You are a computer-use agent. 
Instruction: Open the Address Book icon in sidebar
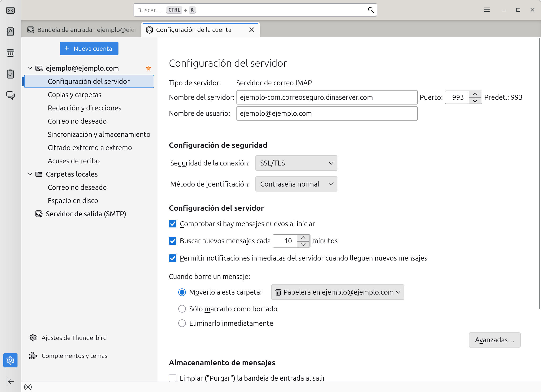click(10, 31)
